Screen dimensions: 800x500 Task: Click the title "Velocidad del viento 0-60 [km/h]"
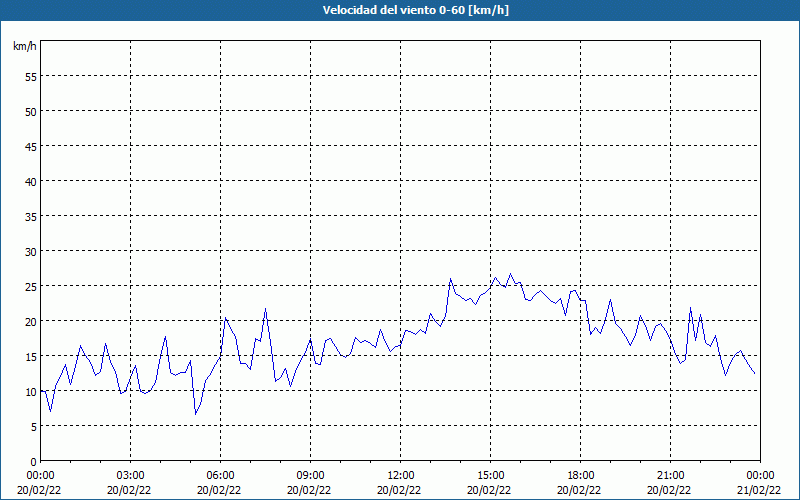(416, 10)
